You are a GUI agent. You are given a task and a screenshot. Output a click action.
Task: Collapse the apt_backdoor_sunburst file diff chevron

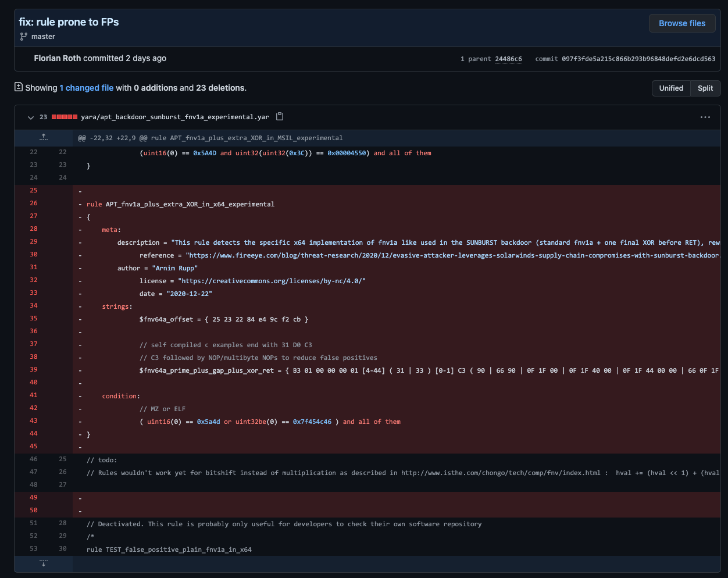(31, 117)
